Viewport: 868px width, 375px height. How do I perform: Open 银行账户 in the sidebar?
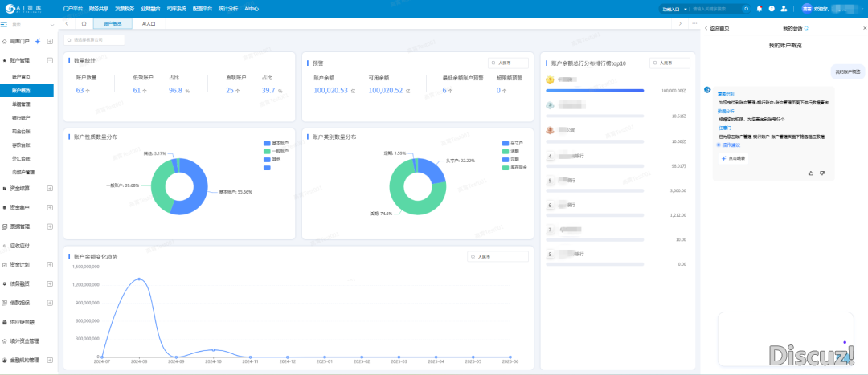pyautogui.click(x=21, y=118)
